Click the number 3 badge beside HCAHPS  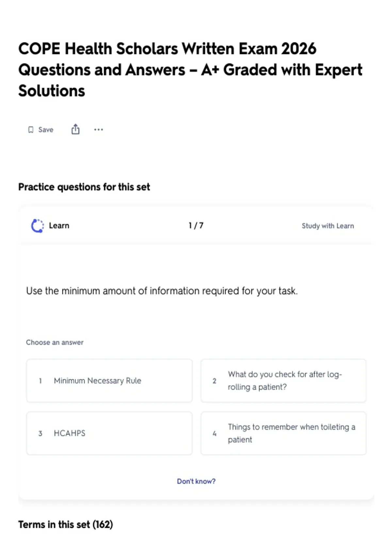(x=40, y=434)
